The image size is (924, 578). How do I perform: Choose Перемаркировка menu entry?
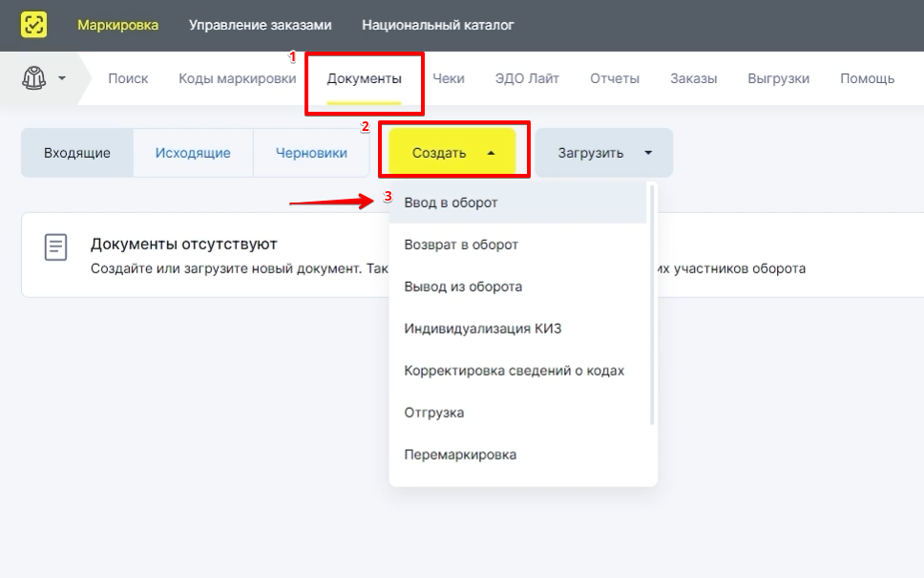(518, 455)
